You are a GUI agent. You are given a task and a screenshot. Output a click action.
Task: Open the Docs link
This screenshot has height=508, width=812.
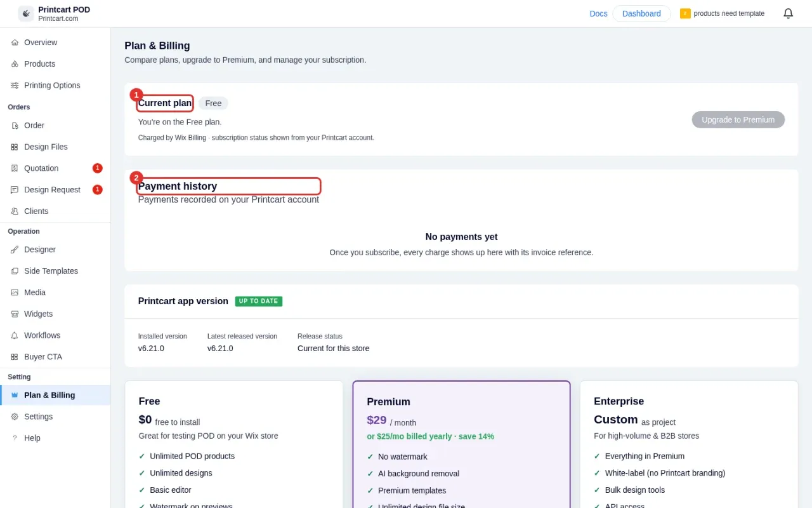pos(598,13)
